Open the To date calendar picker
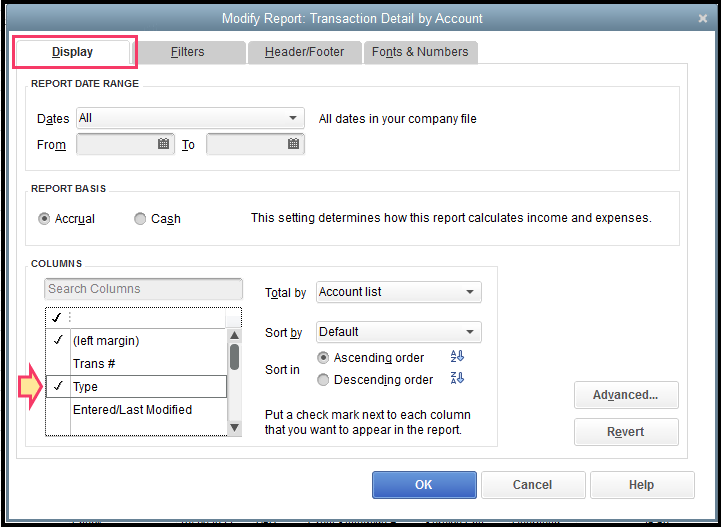The height and width of the screenshot is (527, 721). click(294, 144)
